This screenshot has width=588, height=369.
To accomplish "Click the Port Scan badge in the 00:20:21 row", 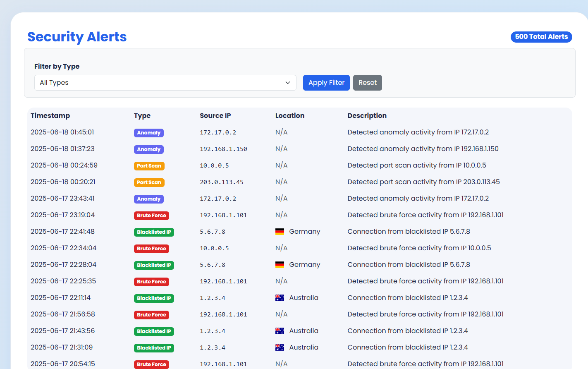I will pos(149,182).
